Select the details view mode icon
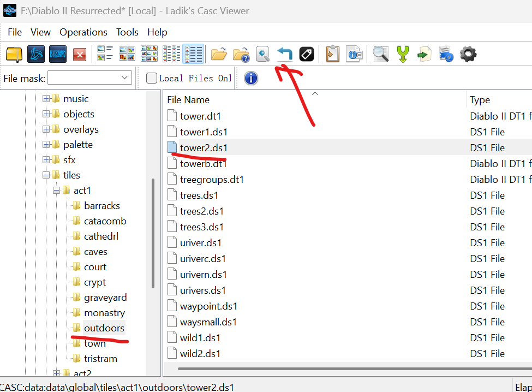This screenshot has width=532, height=392. tap(193, 54)
